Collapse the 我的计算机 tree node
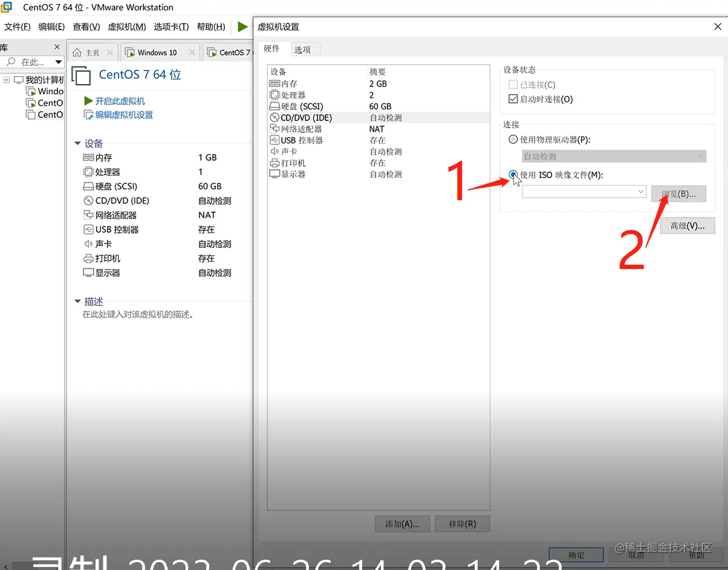This screenshot has height=570, width=728. (x=7, y=79)
